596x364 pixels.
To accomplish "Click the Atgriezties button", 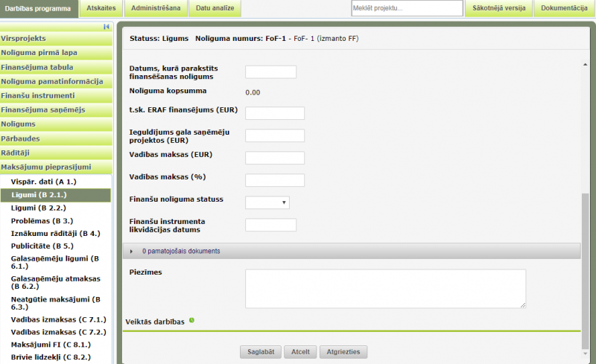I will pyautogui.click(x=343, y=351).
